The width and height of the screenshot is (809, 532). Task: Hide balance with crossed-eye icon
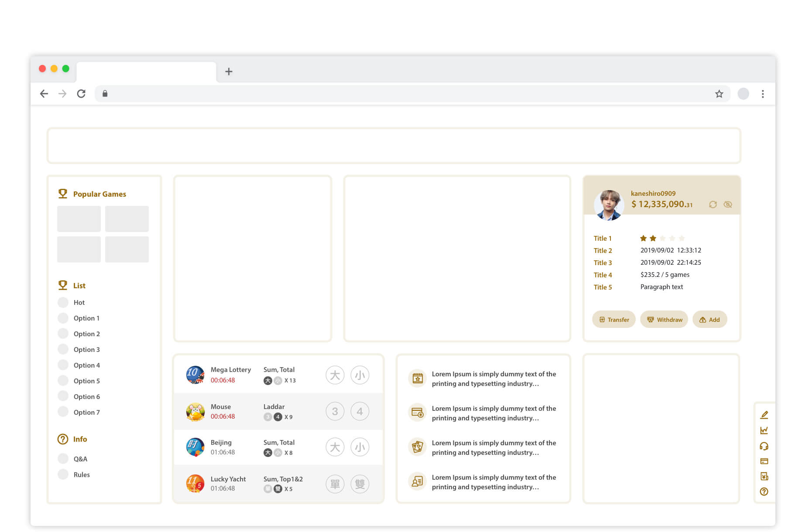coord(728,205)
